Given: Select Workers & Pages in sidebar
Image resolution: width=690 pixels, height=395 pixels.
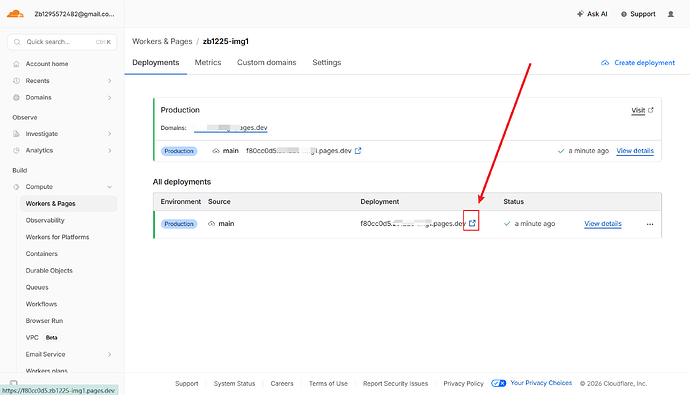Looking at the screenshot, I should [x=69, y=204].
